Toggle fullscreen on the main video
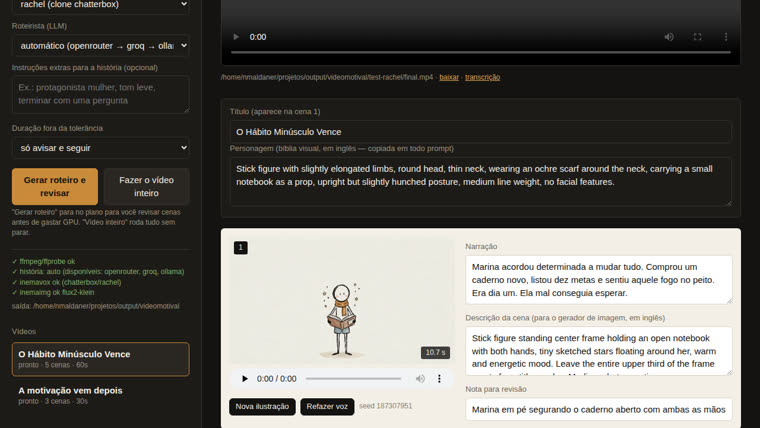The image size is (760, 428). pyautogui.click(x=697, y=37)
